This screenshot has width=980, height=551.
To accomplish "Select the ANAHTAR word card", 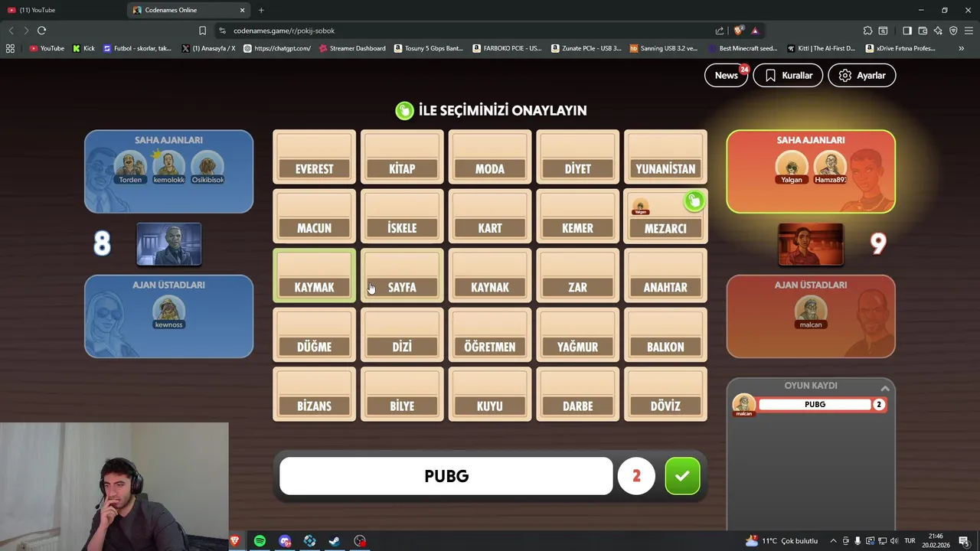I will [x=665, y=275].
